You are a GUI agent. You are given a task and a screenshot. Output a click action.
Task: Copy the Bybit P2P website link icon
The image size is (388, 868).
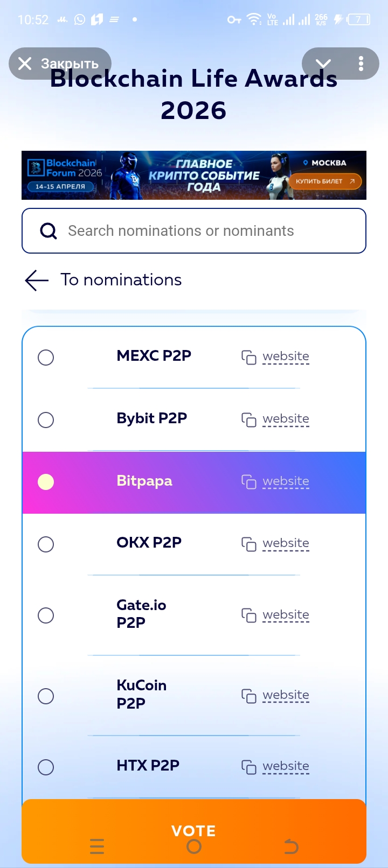[x=248, y=419]
